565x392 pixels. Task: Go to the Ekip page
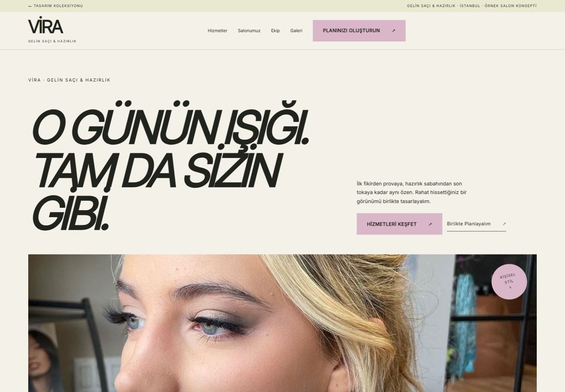click(275, 31)
